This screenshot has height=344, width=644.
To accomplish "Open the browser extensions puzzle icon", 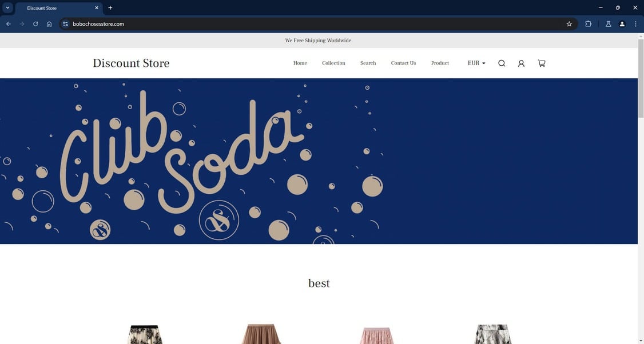I will 588,24.
